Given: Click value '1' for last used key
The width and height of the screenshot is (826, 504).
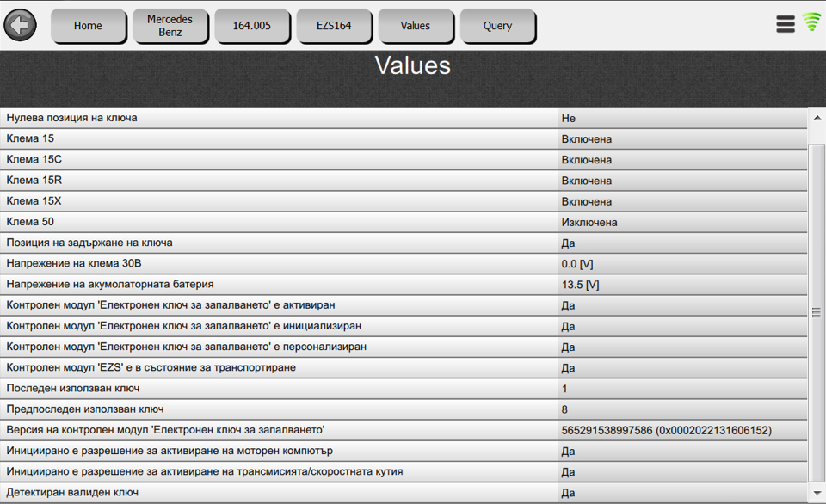Looking at the screenshot, I should (564, 389).
